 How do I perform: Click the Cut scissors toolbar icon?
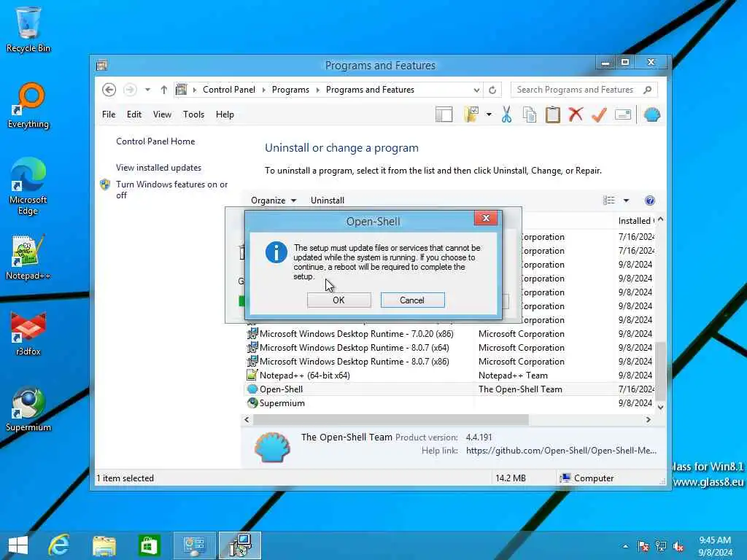[x=506, y=114]
